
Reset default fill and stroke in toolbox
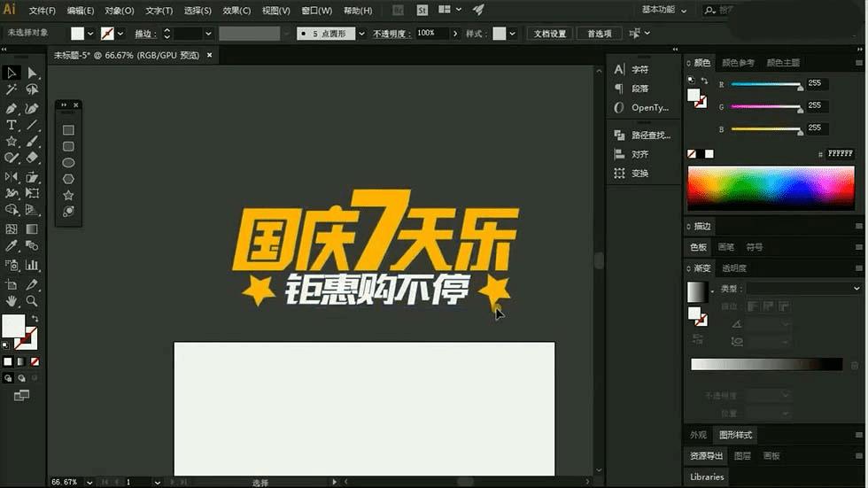click(x=5, y=345)
